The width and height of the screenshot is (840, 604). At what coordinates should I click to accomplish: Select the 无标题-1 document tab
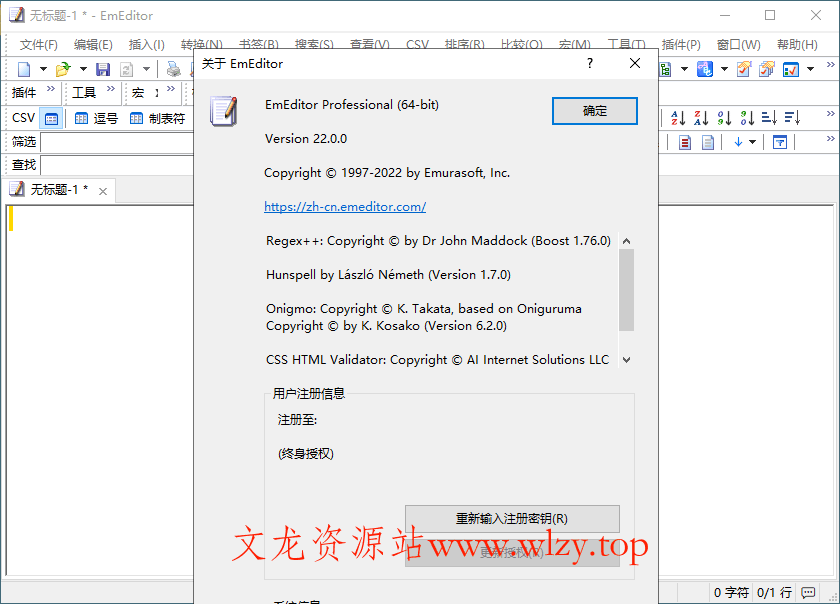coord(55,189)
